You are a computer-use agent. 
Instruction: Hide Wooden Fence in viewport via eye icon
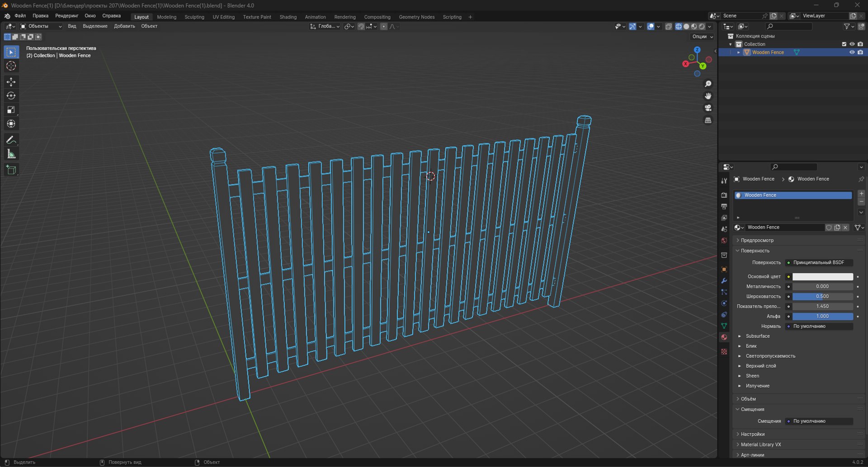(x=852, y=52)
